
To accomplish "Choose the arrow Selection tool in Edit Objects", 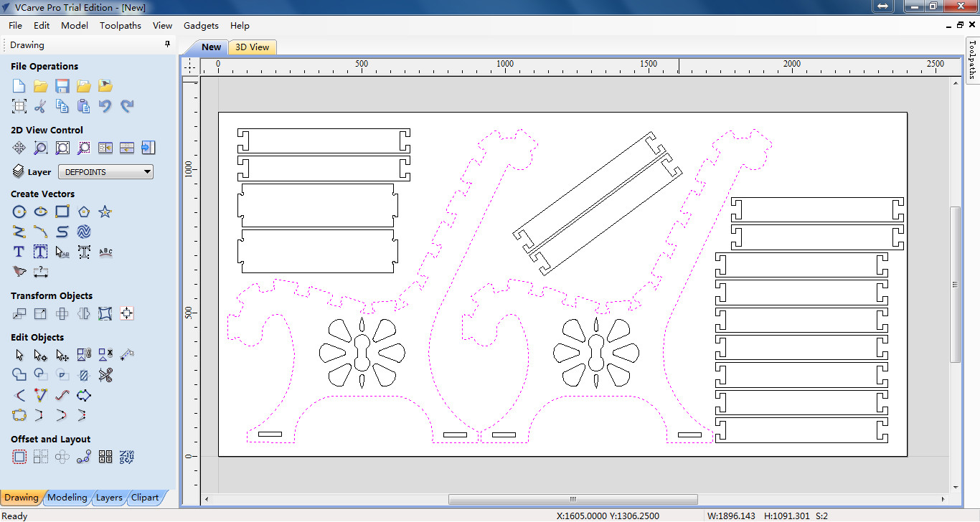I will 19,354.
